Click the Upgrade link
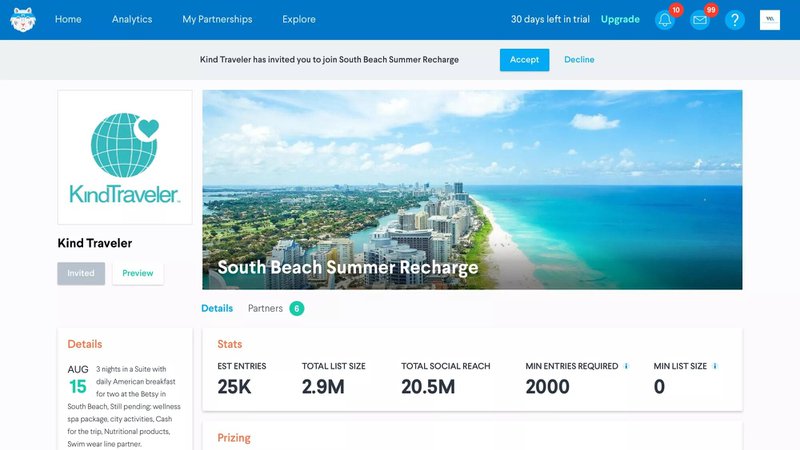Screen dimensions: 800x450 coord(620,19)
